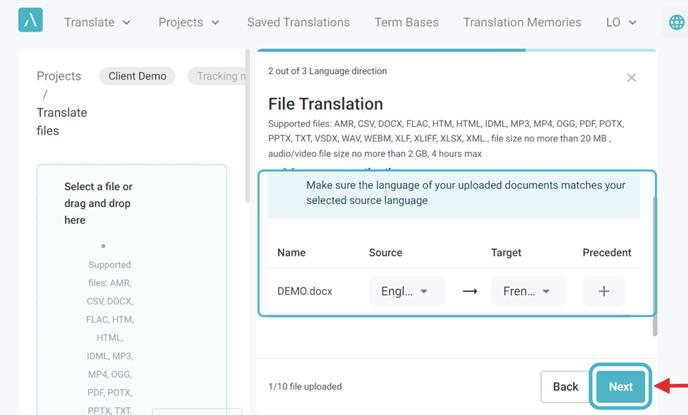Open Translation Memories page
688x415 pixels.
coord(522,22)
